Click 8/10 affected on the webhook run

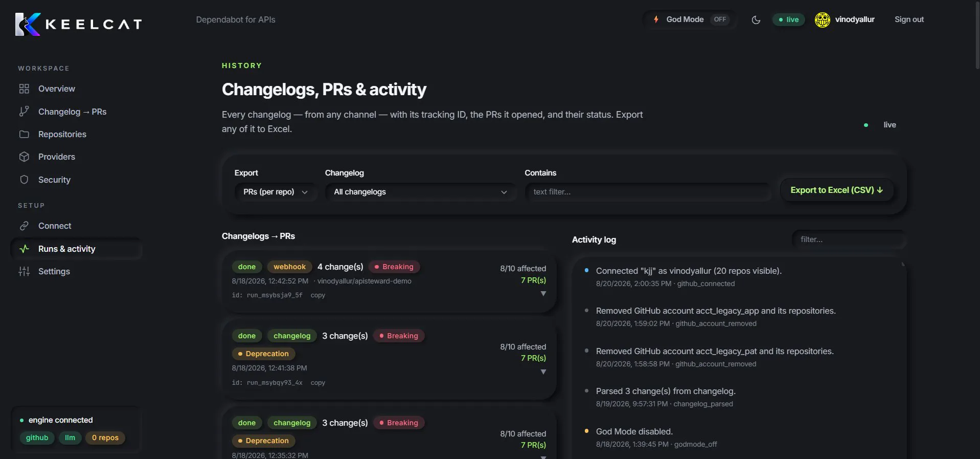click(x=523, y=269)
